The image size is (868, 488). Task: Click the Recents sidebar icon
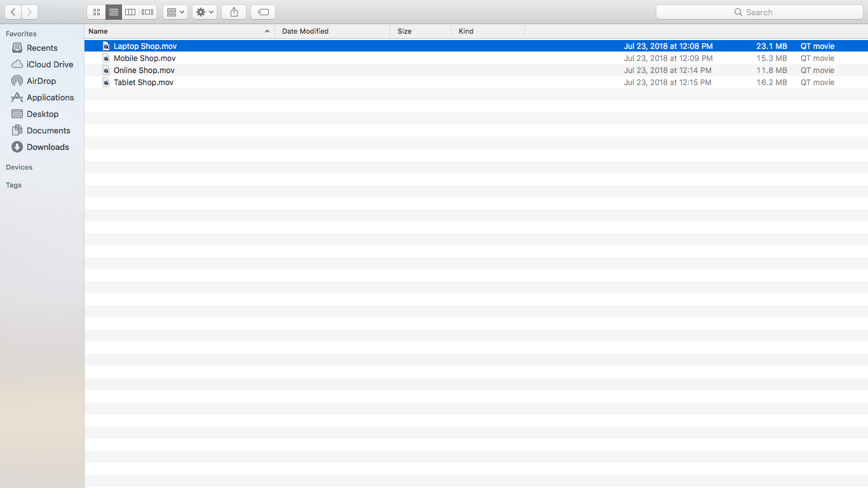click(x=17, y=48)
